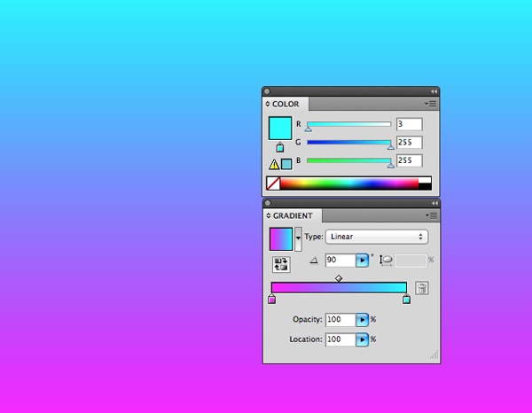Click the None color box in spectrum bar
Viewport: 532px width, 413px height.
273,183
